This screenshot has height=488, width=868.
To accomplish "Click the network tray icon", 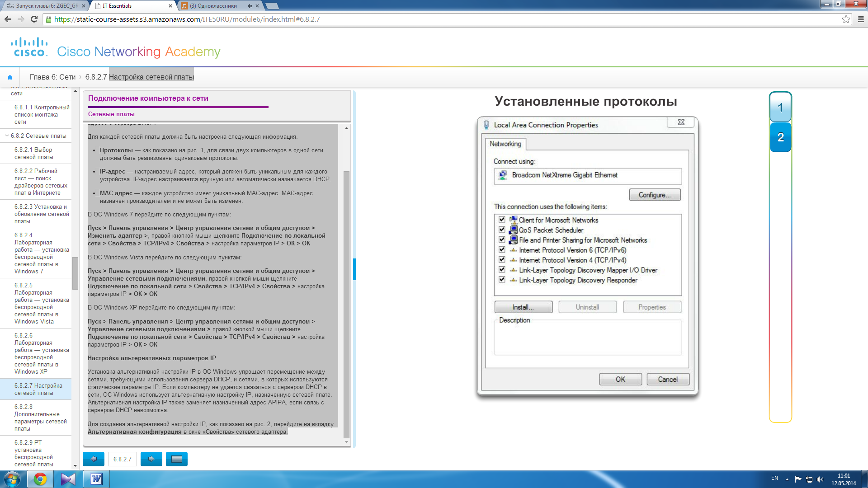I will pos(809,479).
